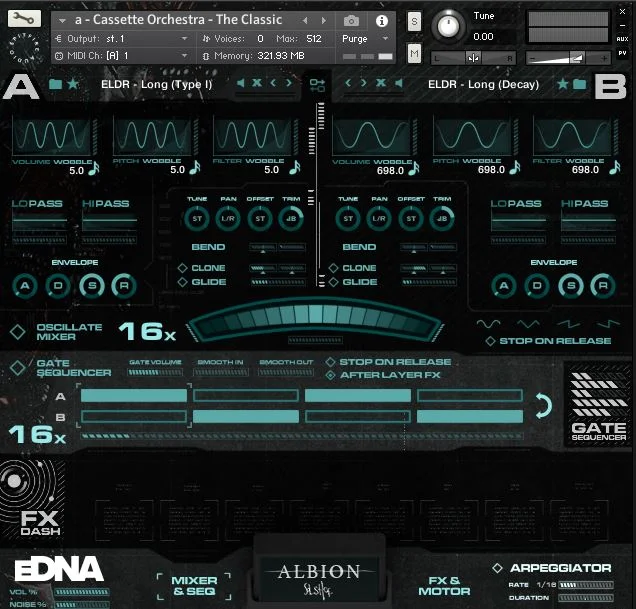
Task: Activate second gate step in row B
Action: [246, 416]
